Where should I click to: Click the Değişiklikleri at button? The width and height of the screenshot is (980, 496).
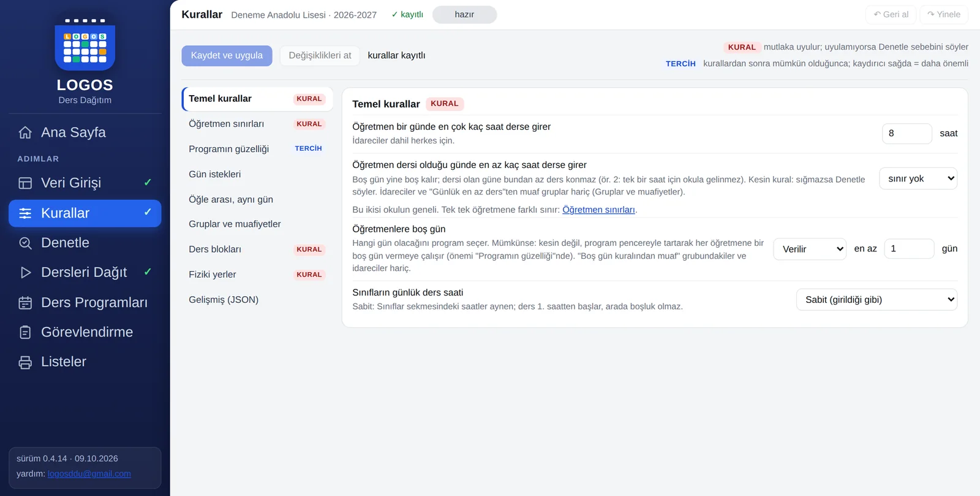[x=320, y=55]
